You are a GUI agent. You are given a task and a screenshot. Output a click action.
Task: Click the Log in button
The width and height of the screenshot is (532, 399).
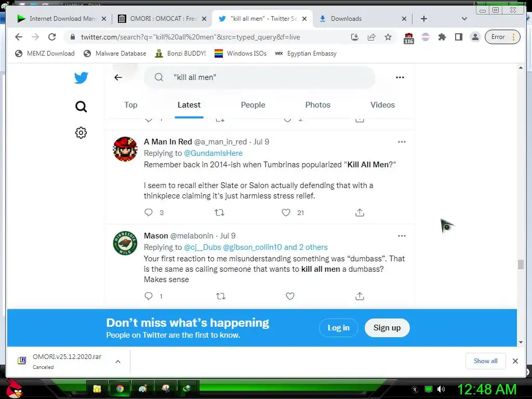pyautogui.click(x=338, y=328)
